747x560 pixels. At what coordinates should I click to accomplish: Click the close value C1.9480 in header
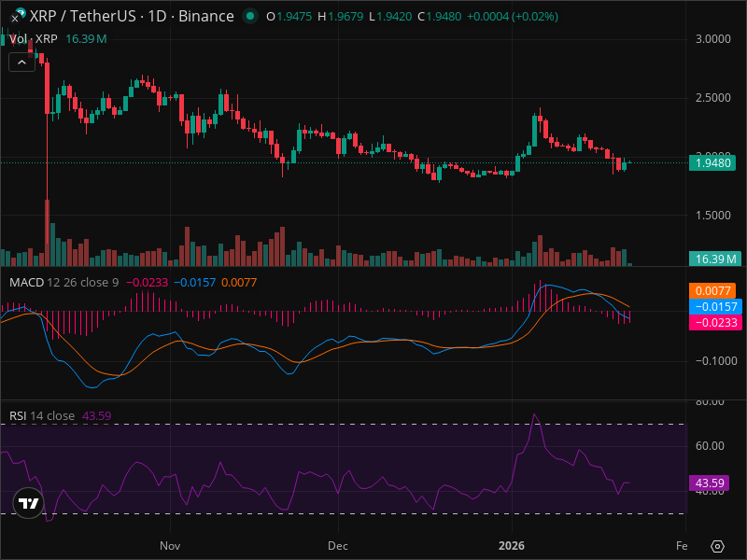click(439, 17)
